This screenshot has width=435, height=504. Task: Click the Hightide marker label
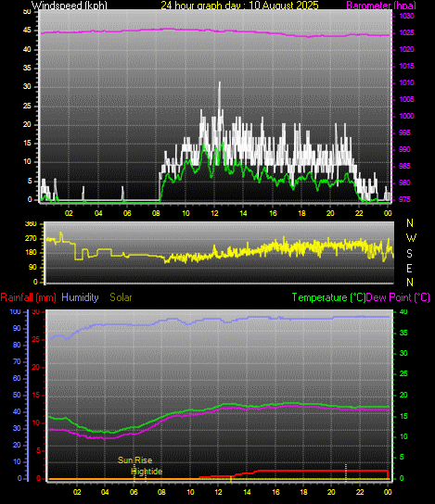tap(147, 472)
